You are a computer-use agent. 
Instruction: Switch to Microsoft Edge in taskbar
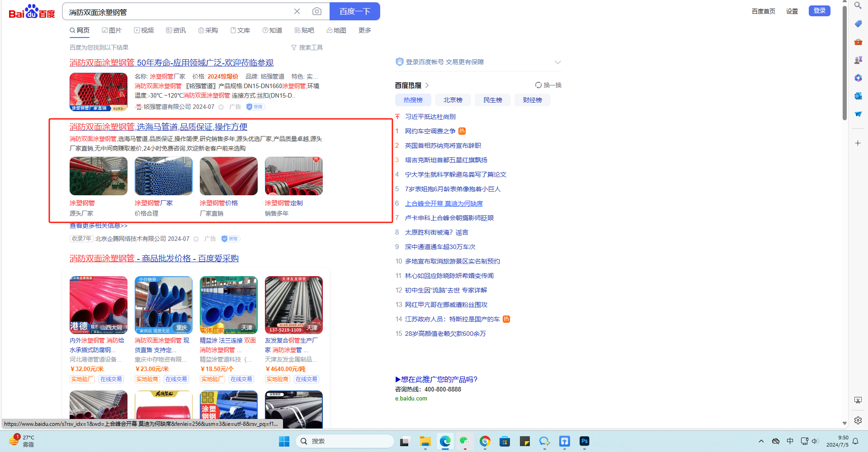click(x=445, y=441)
